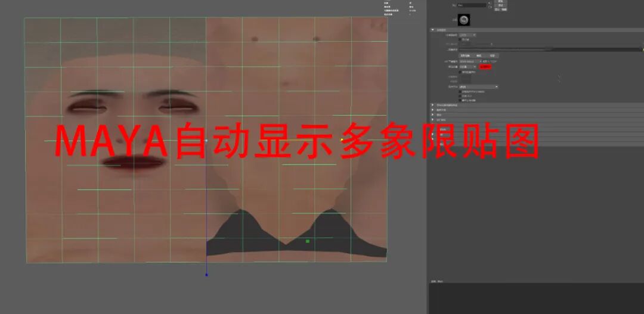Open the wide dropdown above three checkboxes
This screenshot has width=644, height=314.
[479, 86]
